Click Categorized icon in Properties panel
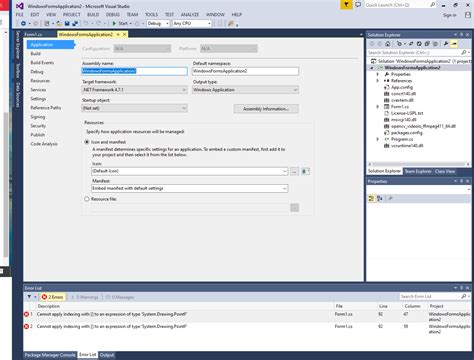Screen dimensions: 474x360 371,198
